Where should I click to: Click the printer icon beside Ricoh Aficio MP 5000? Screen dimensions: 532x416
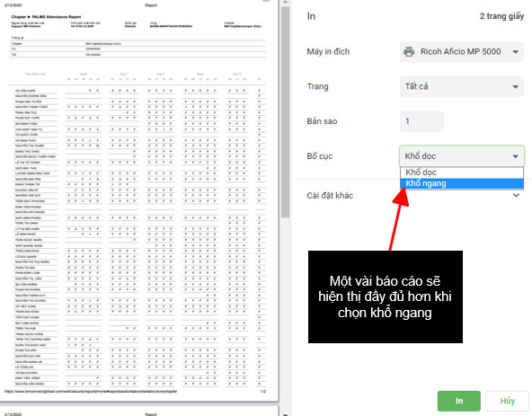coord(409,51)
